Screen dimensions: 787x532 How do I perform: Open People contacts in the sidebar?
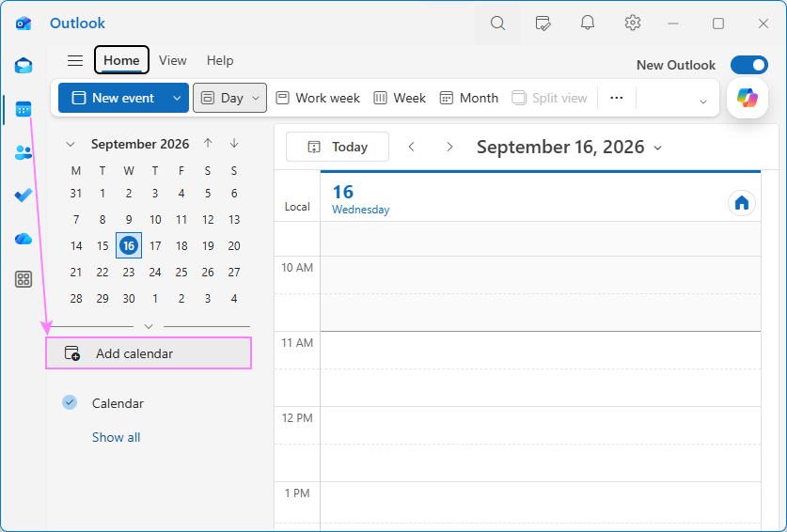tap(24, 152)
